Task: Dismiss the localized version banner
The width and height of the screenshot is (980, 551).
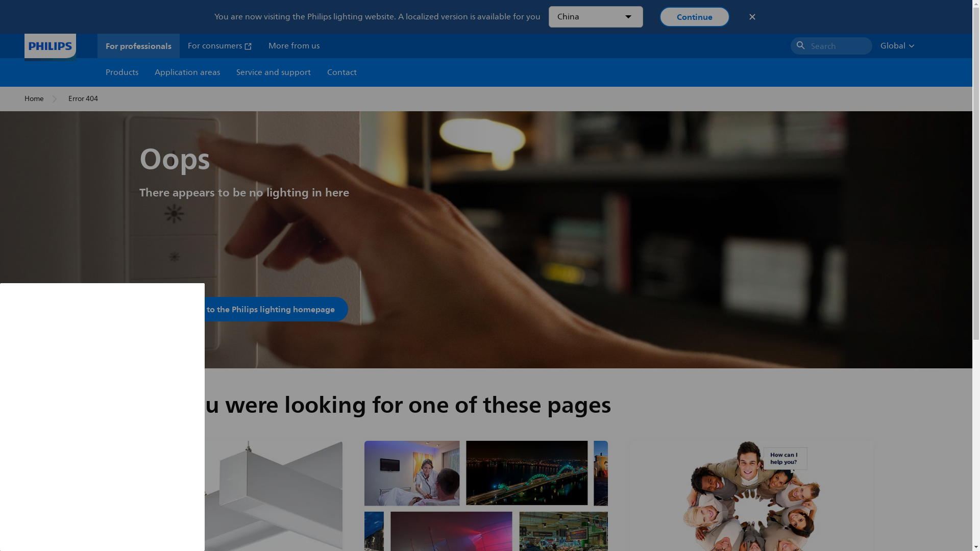Action: 752,17
